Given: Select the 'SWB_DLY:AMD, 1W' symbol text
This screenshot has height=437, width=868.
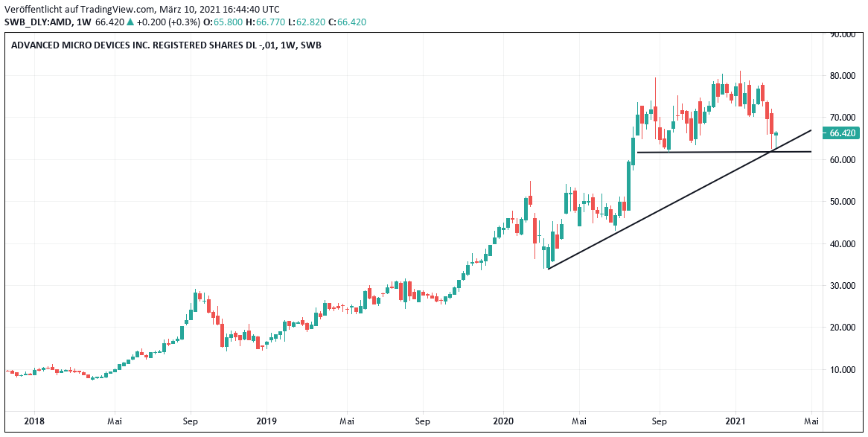Looking at the screenshot, I should pos(48,22).
